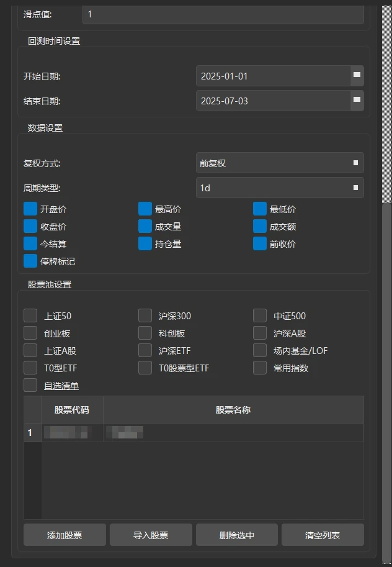Click the 清空列表 button
Image resolution: width=392 pixels, height=567 pixels.
(x=323, y=535)
